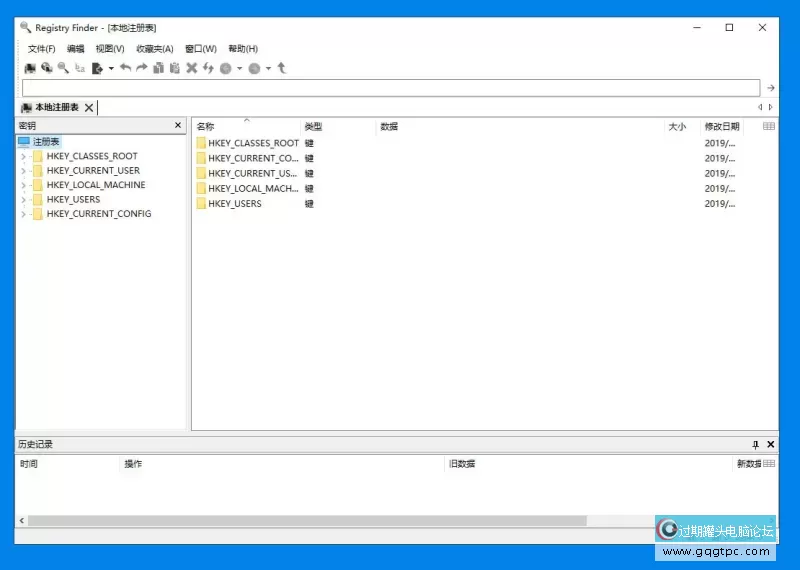
Task: Click the history scrollbar left arrow
Action: 21,521
